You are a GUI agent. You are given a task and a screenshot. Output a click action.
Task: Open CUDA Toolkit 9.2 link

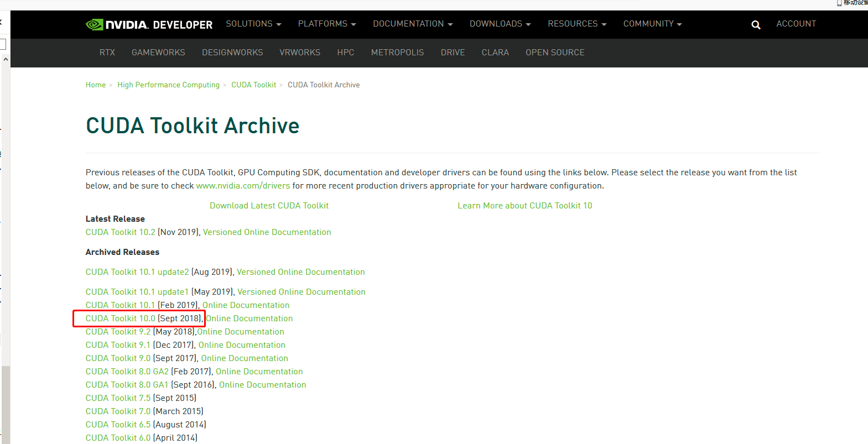(118, 332)
